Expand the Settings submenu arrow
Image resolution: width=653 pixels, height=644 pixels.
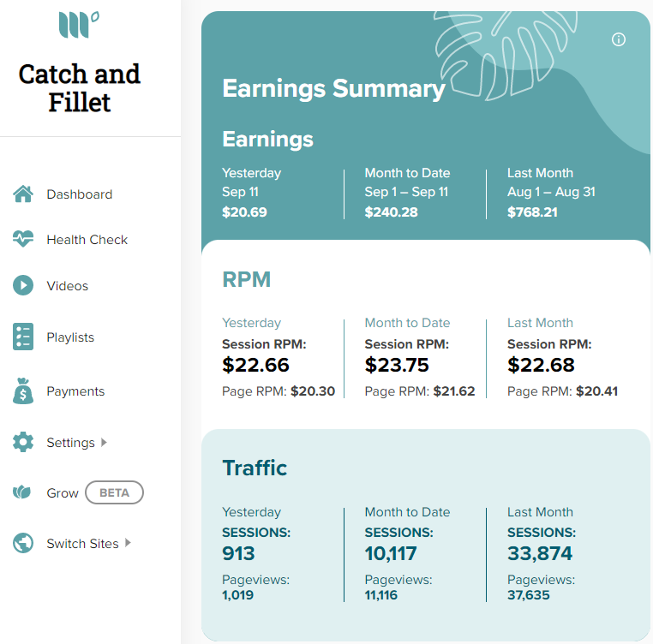[x=104, y=442]
